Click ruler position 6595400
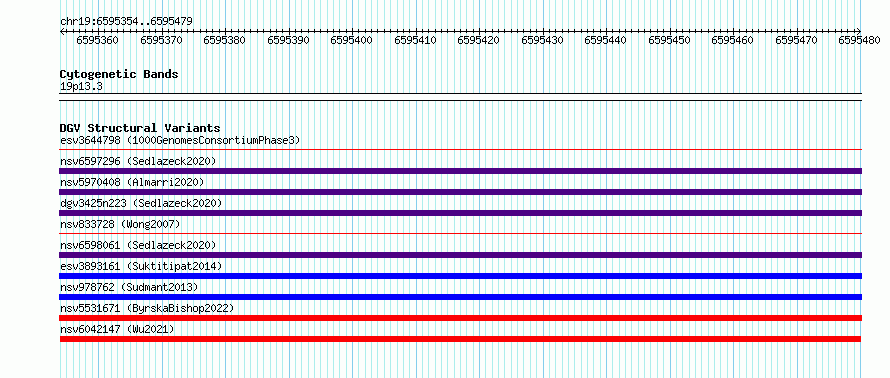The width and height of the screenshot is (890, 378). [x=352, y=40]
